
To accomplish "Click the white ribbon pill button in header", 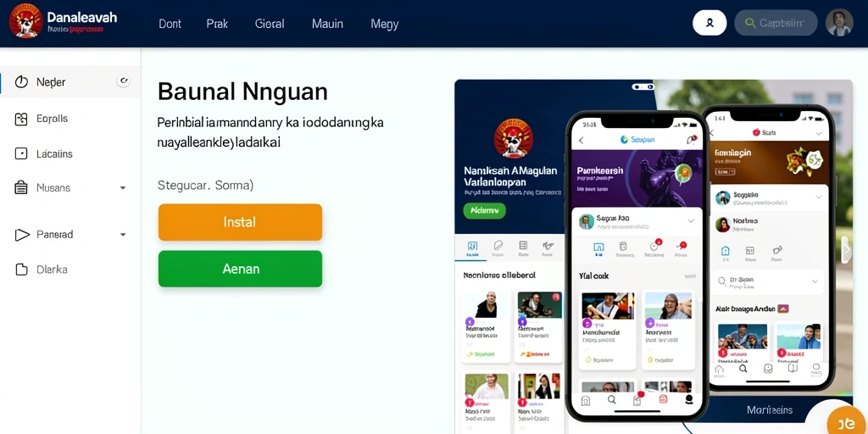I will click(709, 23).
